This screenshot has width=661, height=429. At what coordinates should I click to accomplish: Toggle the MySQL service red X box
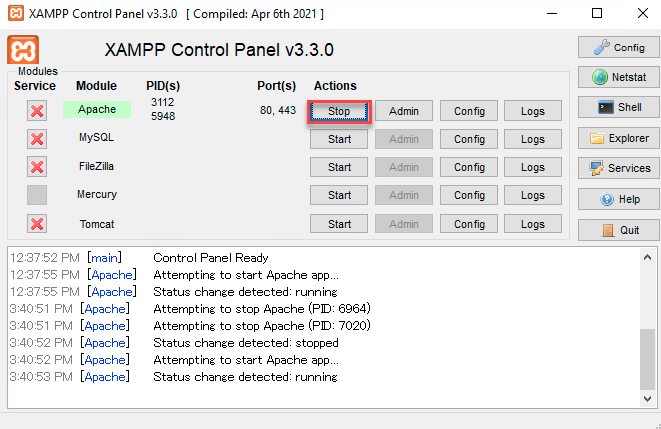pos(37,139)
